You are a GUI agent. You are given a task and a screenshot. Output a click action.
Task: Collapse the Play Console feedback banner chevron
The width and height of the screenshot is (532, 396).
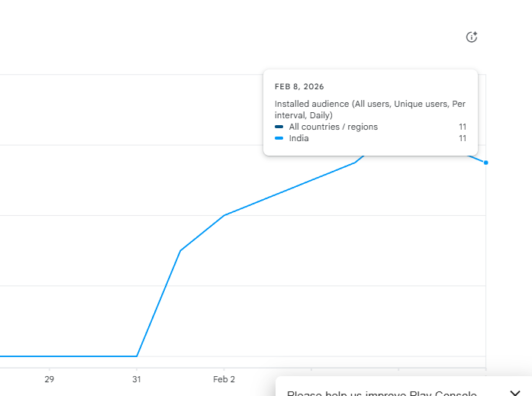click(x=514, y=392)
